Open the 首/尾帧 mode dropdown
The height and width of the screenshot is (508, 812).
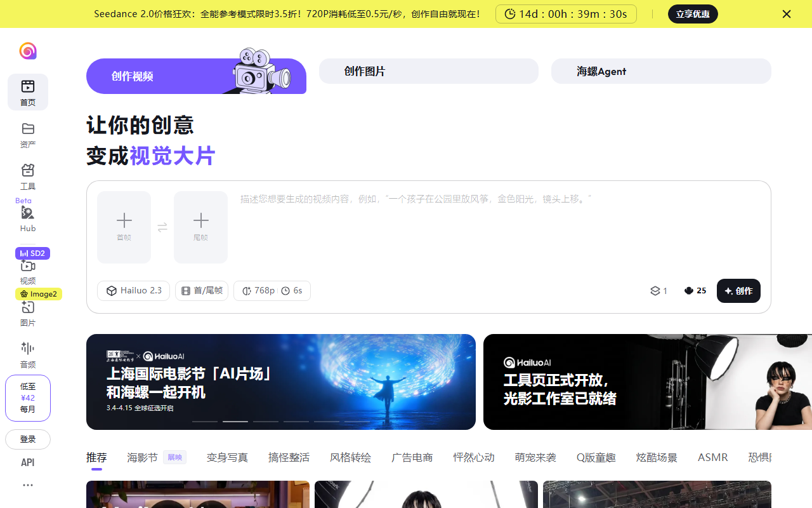202,291
